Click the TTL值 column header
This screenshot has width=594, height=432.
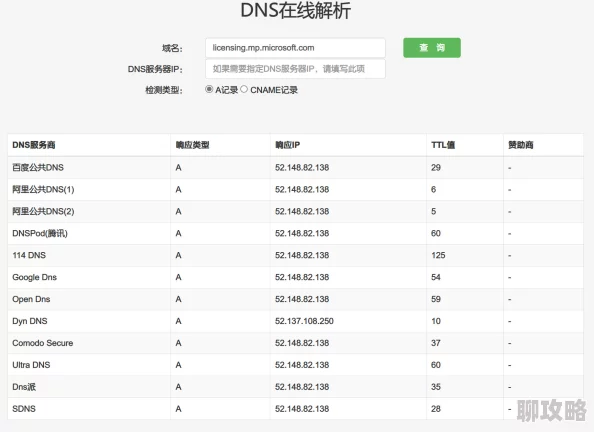(x=443, y=145)
